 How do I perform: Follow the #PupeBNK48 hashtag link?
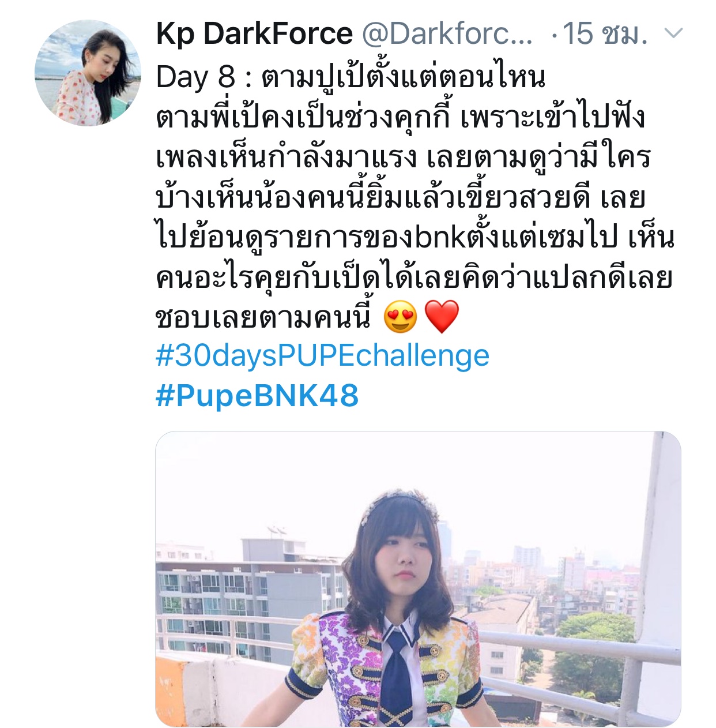click(x=257, y=396)
